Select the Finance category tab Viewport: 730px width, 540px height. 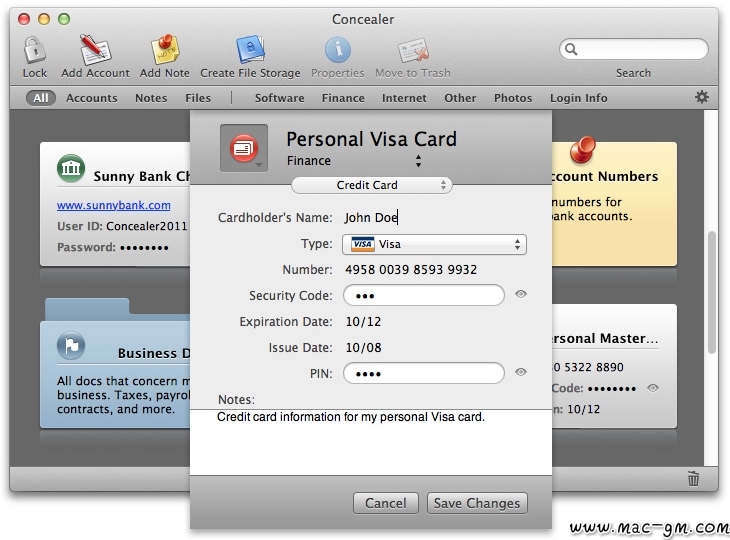click(x=343, y=98)
